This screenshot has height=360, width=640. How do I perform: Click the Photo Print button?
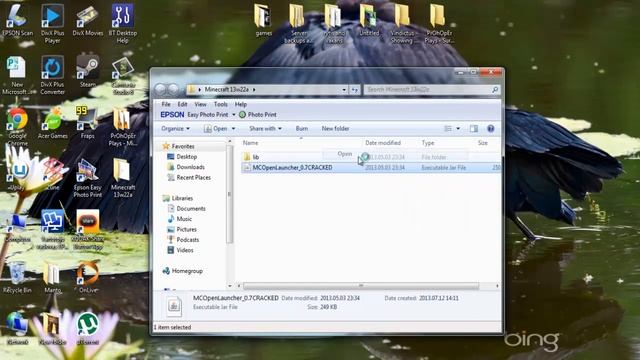pyautogui.click(x=258, y=115)
